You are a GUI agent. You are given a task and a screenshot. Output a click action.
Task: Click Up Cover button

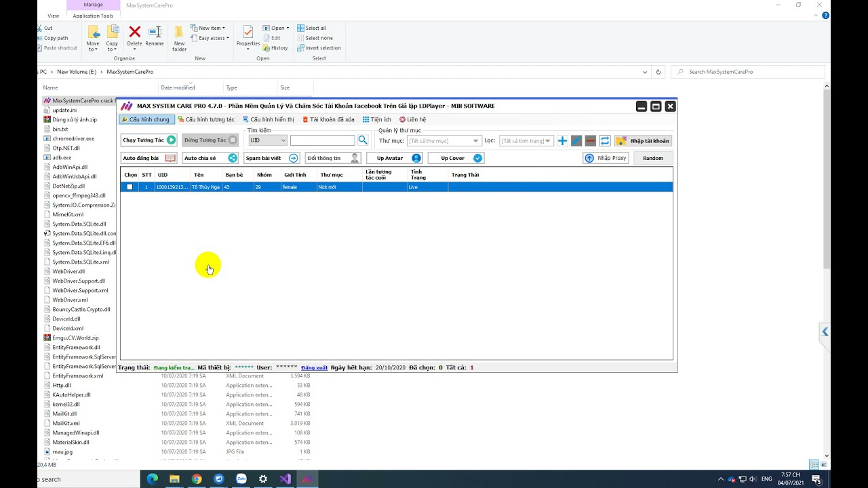(x=456, y=158)
